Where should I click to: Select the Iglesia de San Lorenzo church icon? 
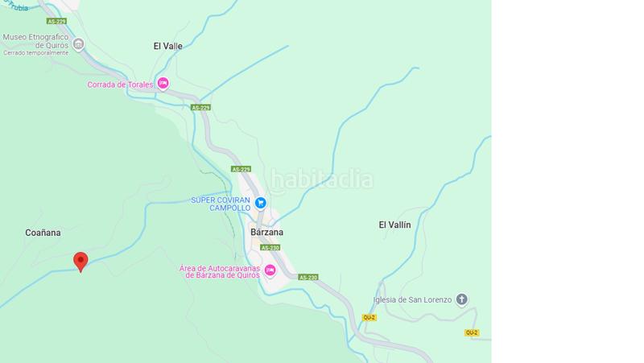[461, 299]
